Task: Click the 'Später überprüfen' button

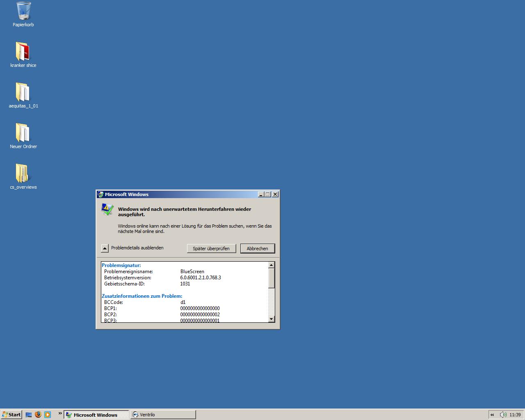Action: coord(211,249)
